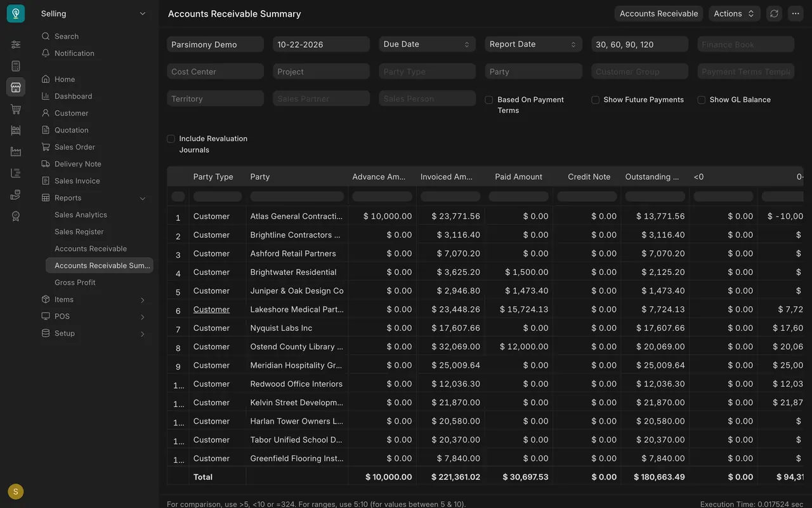Open the Report Date dropdown
Screen dimensions: 812x508
(534, 44)
